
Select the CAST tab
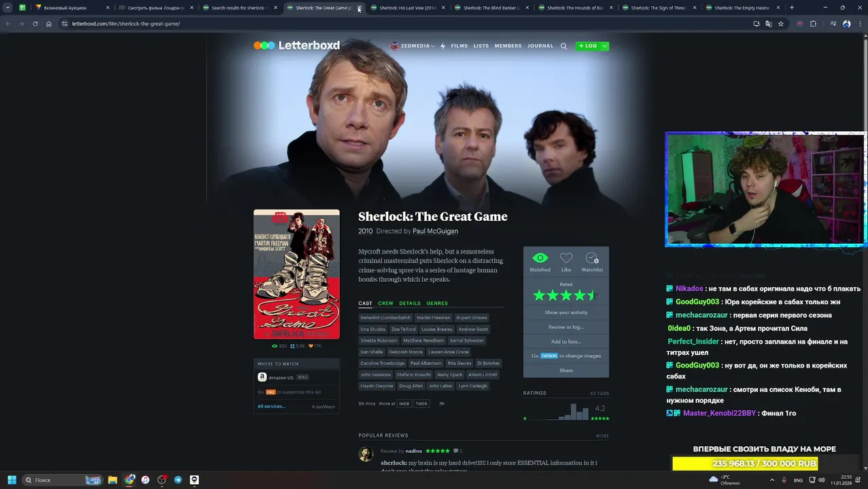click(365, 304)
